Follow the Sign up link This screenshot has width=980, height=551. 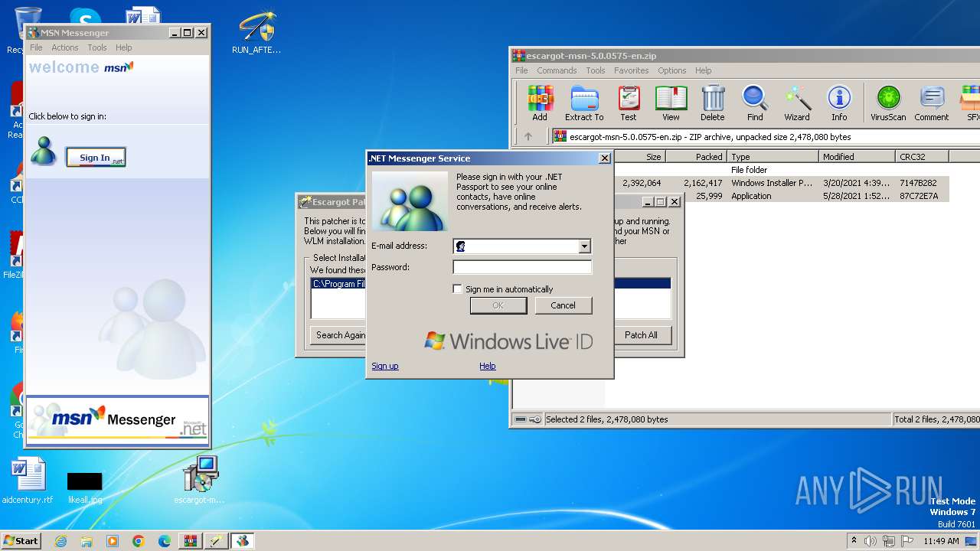(385, 366)
